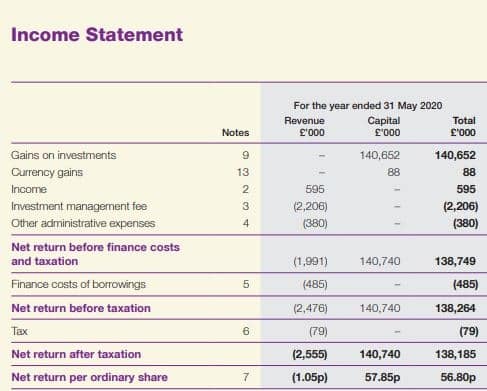Click note 3 beside Investment management fee
Image resolution: width=487 pixels, height=391 pixels.
click(246, 206)
